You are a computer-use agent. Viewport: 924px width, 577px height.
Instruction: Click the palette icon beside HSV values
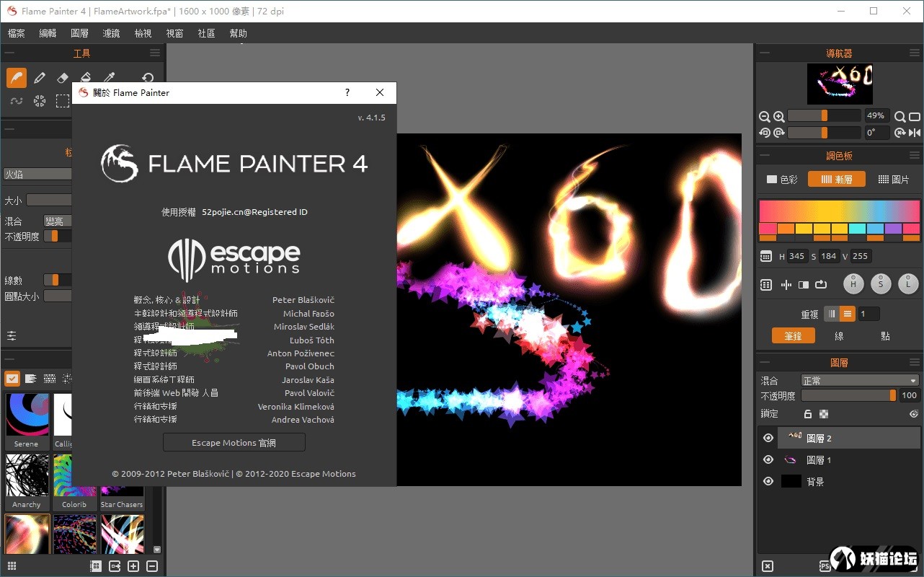(766, 256)
